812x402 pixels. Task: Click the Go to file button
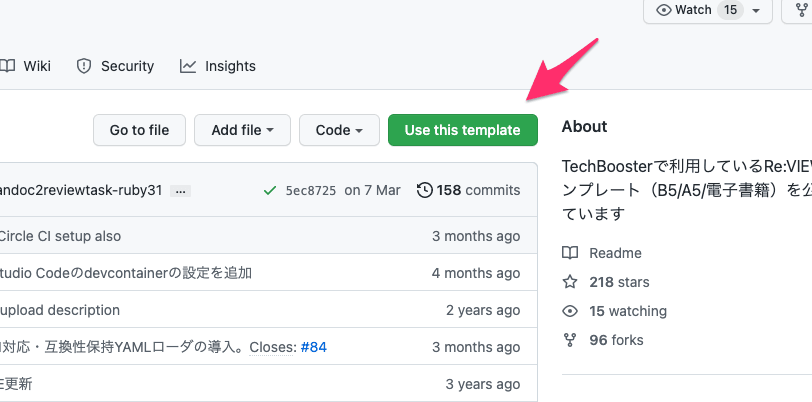(139, 130)
